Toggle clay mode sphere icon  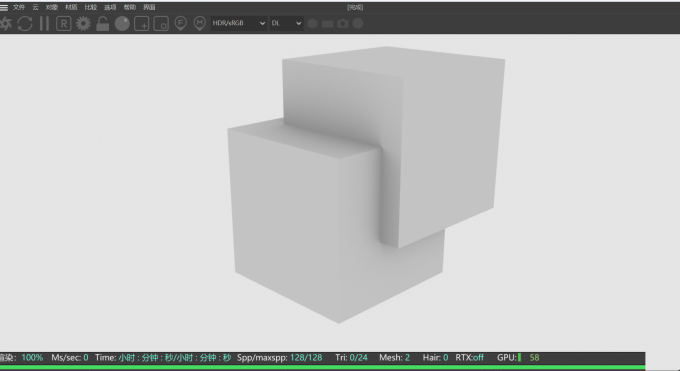(122, 23)
